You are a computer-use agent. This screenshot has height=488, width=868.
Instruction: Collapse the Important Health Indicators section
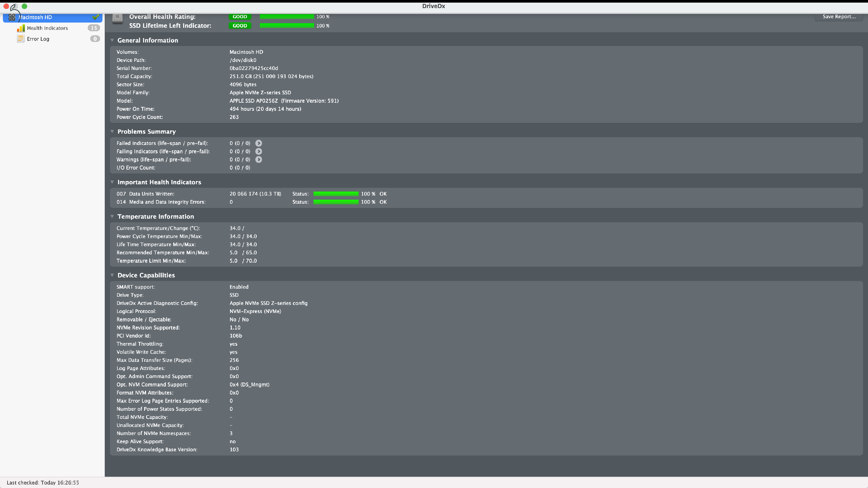click(112, 182)
